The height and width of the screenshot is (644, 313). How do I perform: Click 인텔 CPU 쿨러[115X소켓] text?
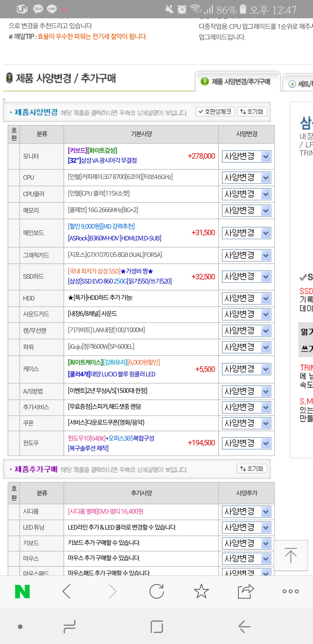tap(99, 193)
